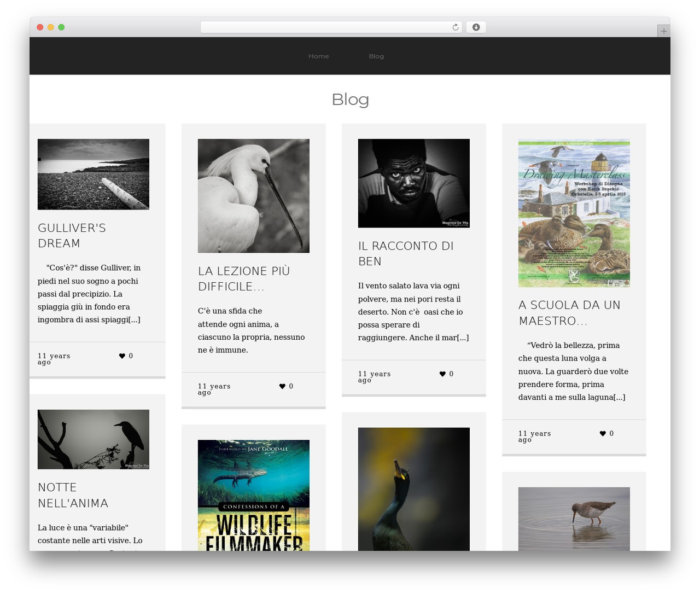Click the browser address bar
700x593 pixels.
331,27
